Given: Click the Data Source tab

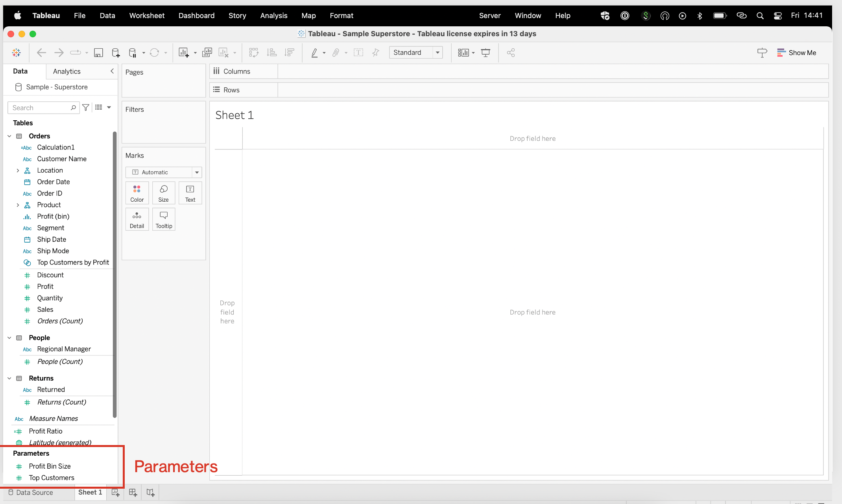Looking at the screenshot, I should point(34,492).
